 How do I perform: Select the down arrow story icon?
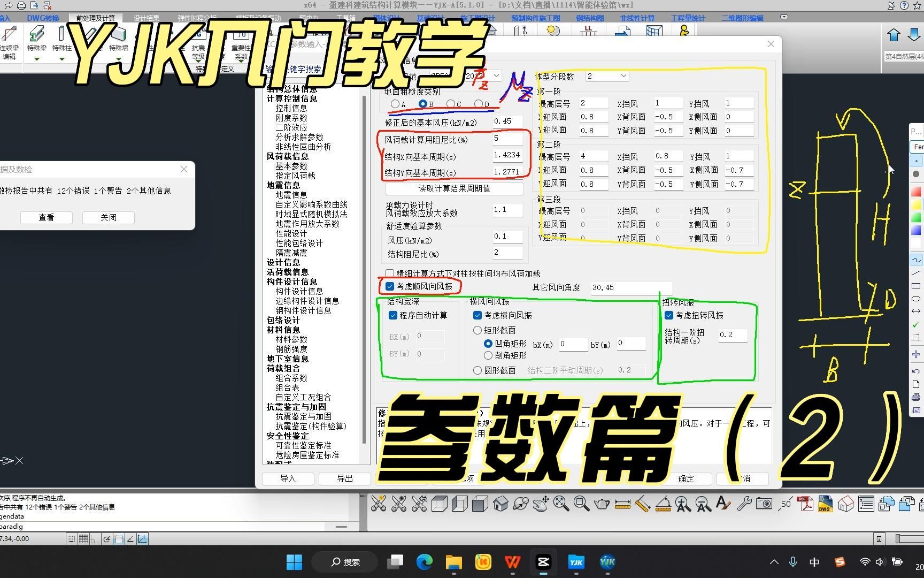914,35
